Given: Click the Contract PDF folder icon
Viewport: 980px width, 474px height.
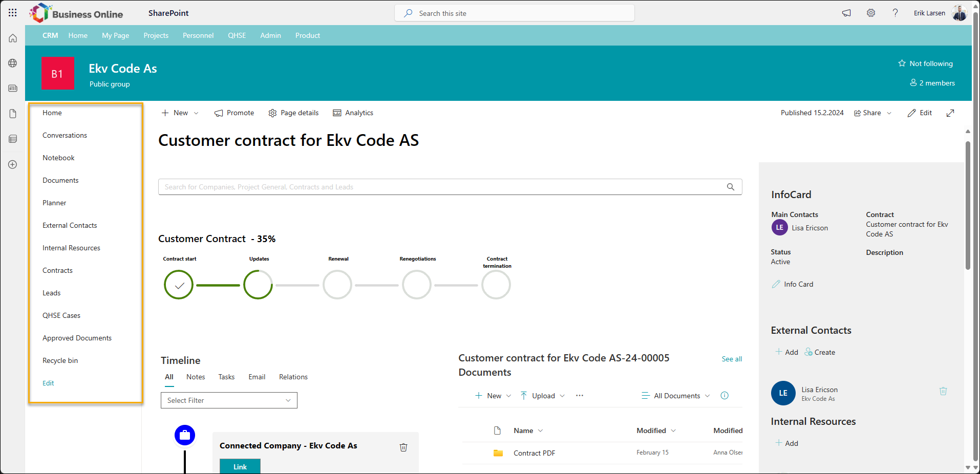Looking at the screenshot, I should click(498, 453).
